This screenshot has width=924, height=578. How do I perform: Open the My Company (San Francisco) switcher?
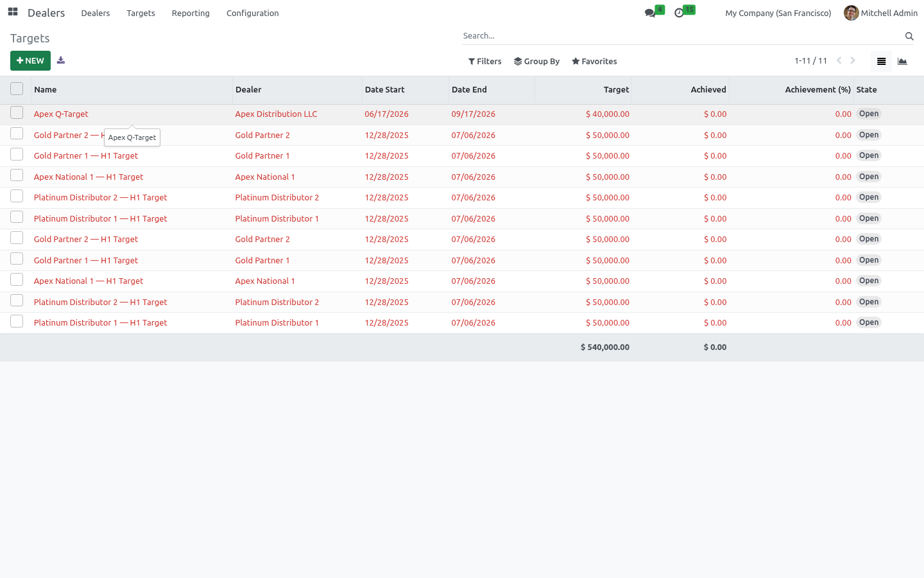778,13
